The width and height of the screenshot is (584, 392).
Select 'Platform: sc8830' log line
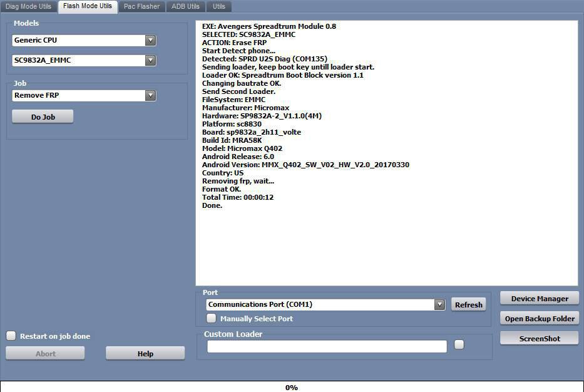click(x=232, y=124)
